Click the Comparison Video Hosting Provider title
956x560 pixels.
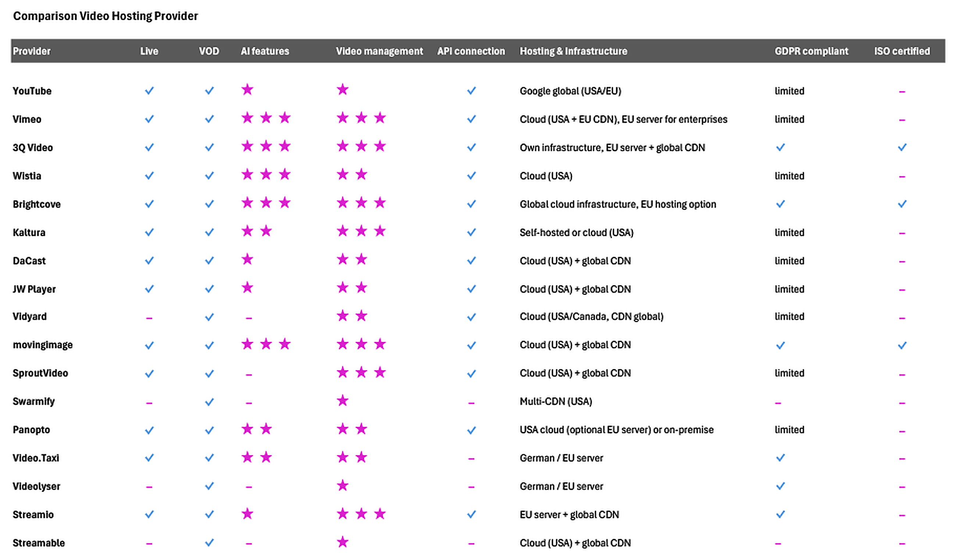point(106,16)
